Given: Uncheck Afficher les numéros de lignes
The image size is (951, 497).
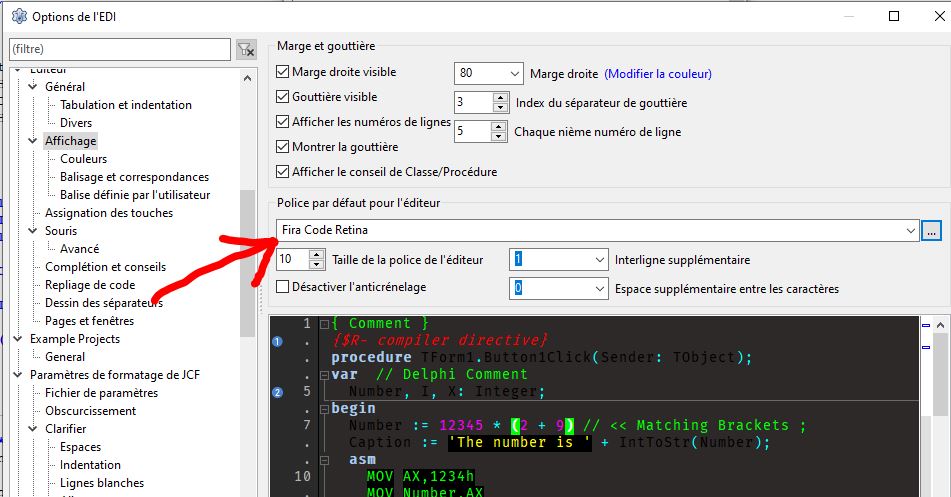Looking at the screenshot, I should click(x=282, y=122).
